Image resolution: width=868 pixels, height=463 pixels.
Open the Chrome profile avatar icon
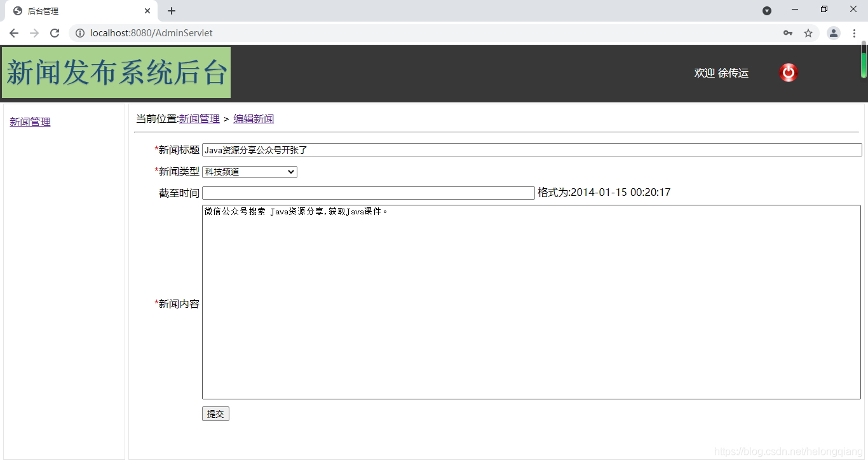[833, 32]
